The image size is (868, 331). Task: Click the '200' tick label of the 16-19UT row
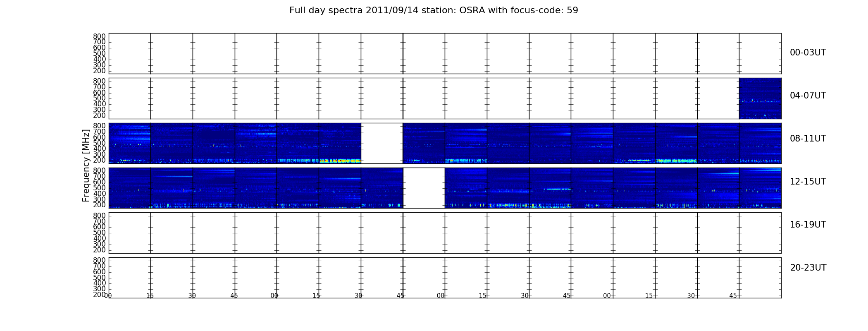click(99, 250)
